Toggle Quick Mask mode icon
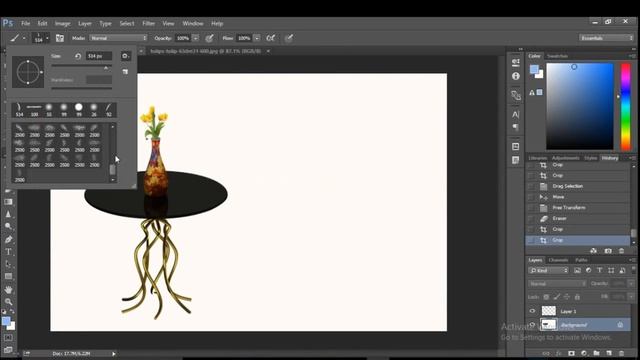 8,338
